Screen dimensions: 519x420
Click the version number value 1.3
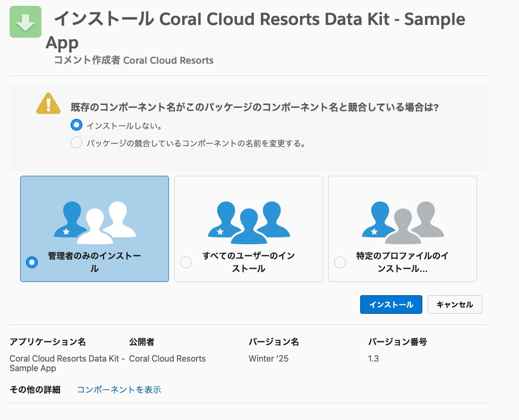[x=373, y=358]
